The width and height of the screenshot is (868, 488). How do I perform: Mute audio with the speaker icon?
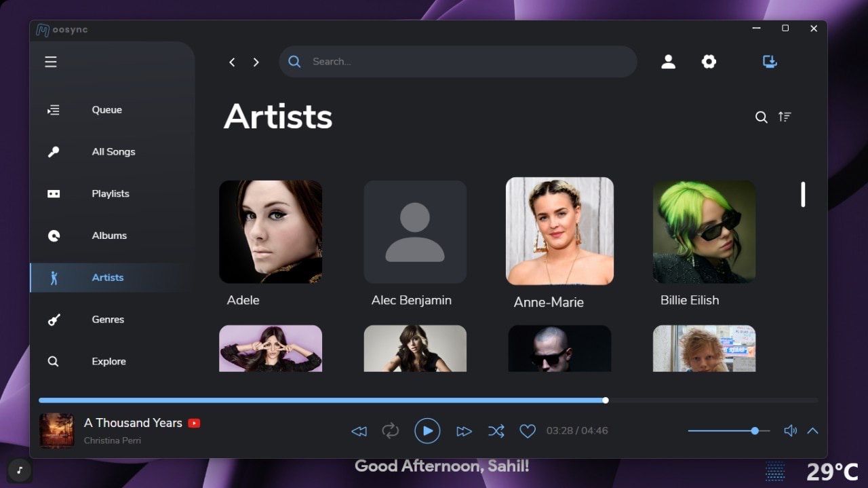(790, 431)
